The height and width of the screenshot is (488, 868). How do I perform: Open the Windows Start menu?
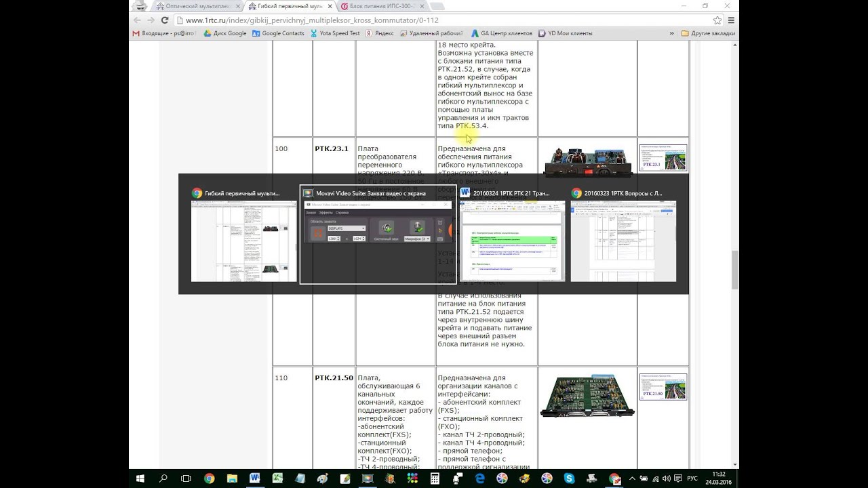pyautogui.click(x=139, y=479)
